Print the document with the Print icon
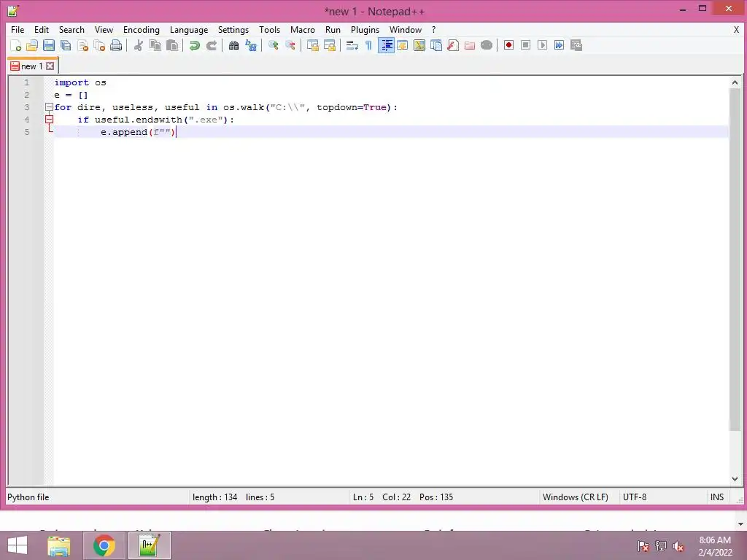This screenshot has width=747, height=560. click(x=116, y=45)
